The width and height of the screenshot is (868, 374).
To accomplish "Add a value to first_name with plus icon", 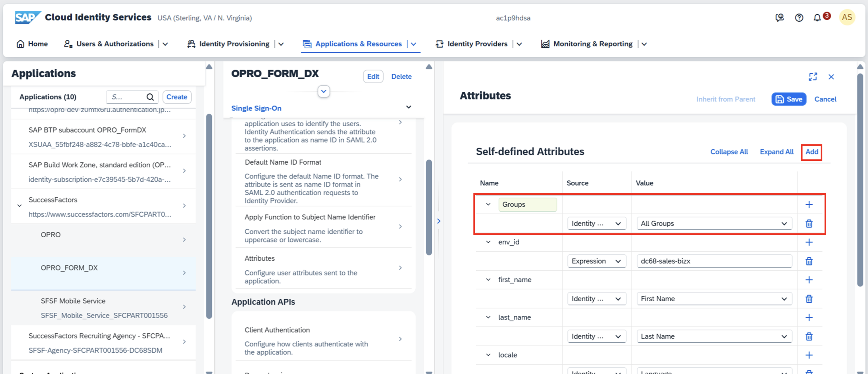I will pyautogui.click(x=809, y=279).
